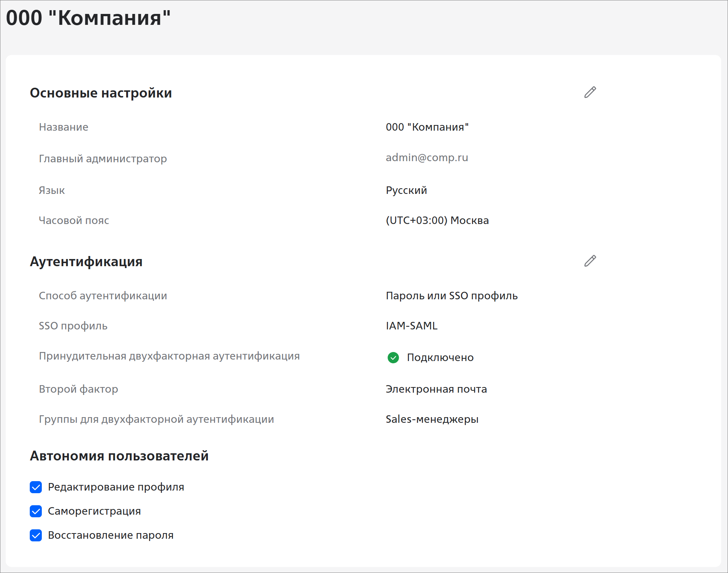This screenshot has height=573, width=728.
Task: Select the Название value ООО "Компания"
Action: [427, 127]
